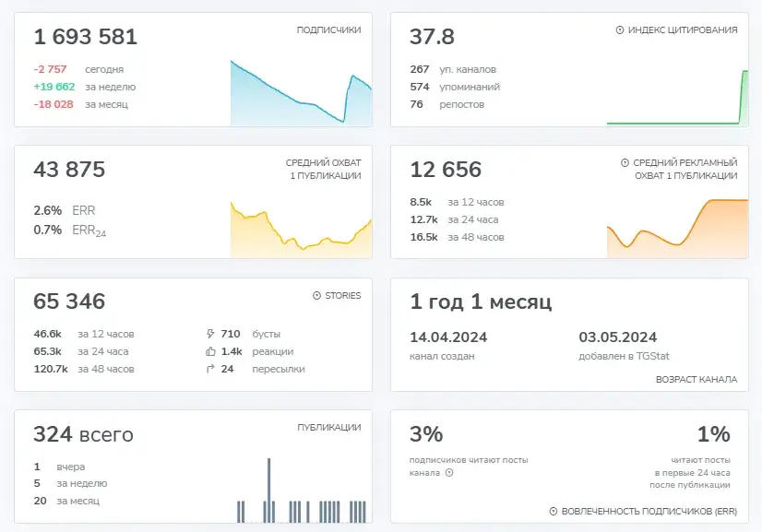This screenshot has height=532, width=762.
Task: Click the lightning icon next to бусты
Action: (x=210, y=334)
